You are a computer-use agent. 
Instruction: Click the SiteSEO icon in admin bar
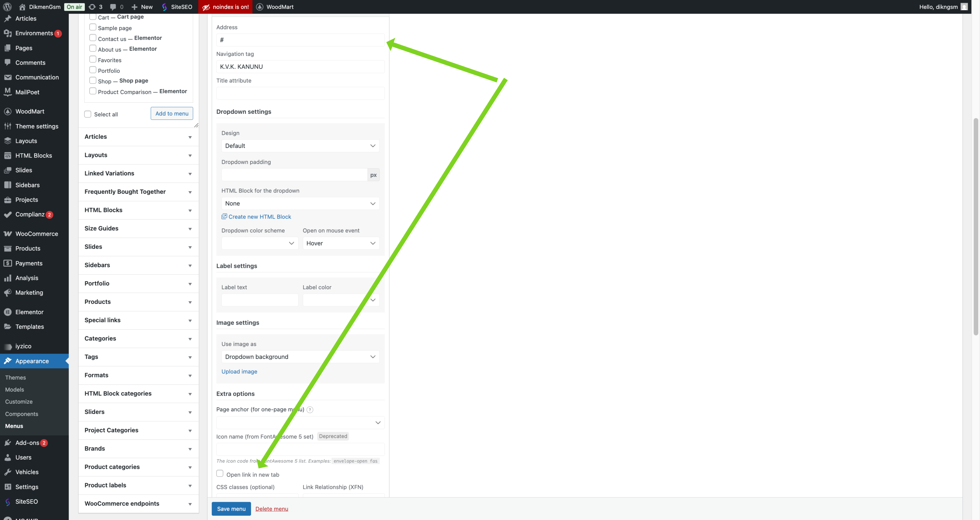[164, 7]
